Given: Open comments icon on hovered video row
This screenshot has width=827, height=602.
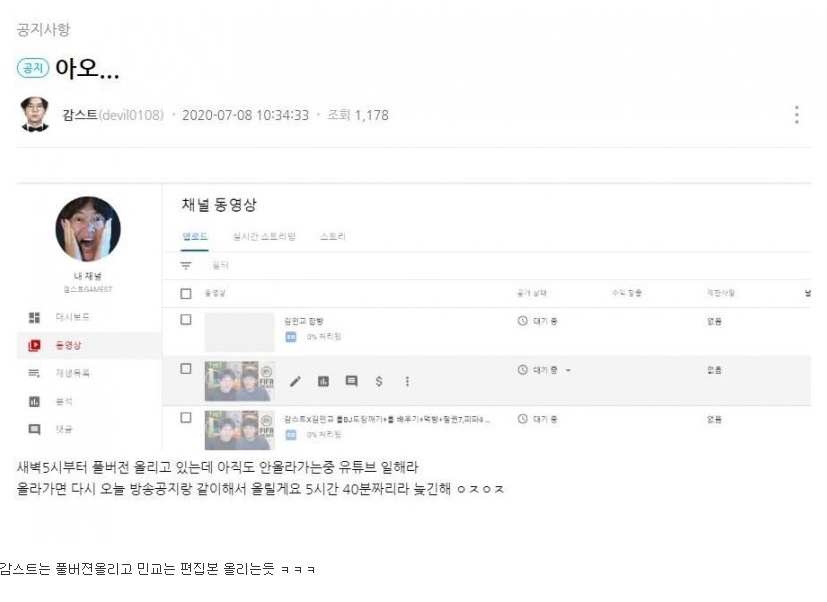Looking at the screenshot, I should pos(351,381).
